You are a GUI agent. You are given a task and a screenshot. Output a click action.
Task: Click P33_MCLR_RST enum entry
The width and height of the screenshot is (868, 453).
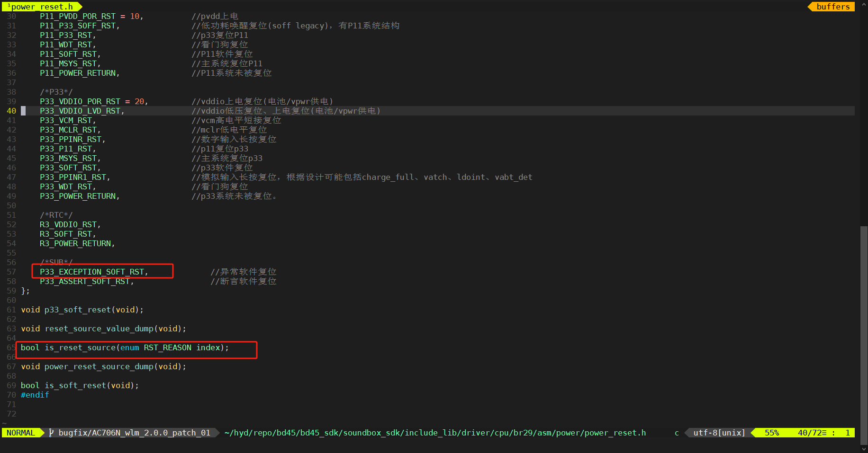70,130
